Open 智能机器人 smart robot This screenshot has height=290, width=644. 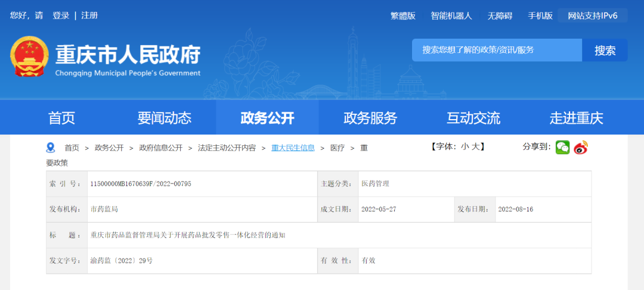point(451,16)
